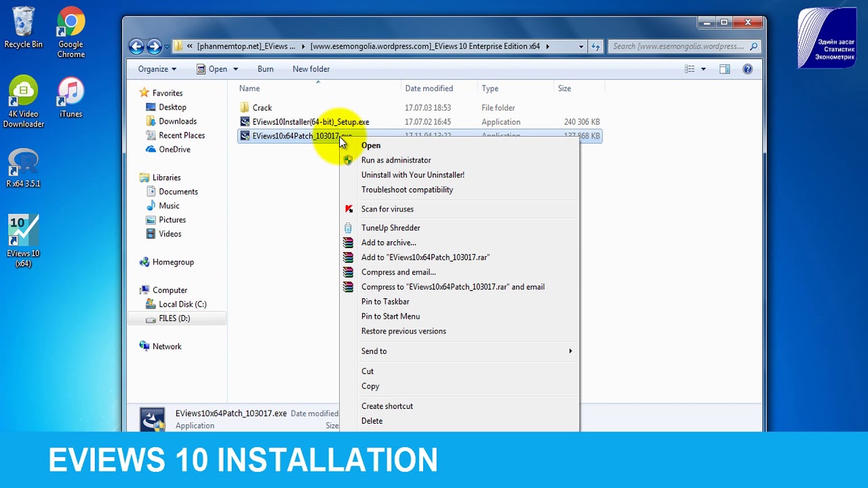
Task: Select FILES (D:) drive in navigation pane
Action: coord(174,319)
